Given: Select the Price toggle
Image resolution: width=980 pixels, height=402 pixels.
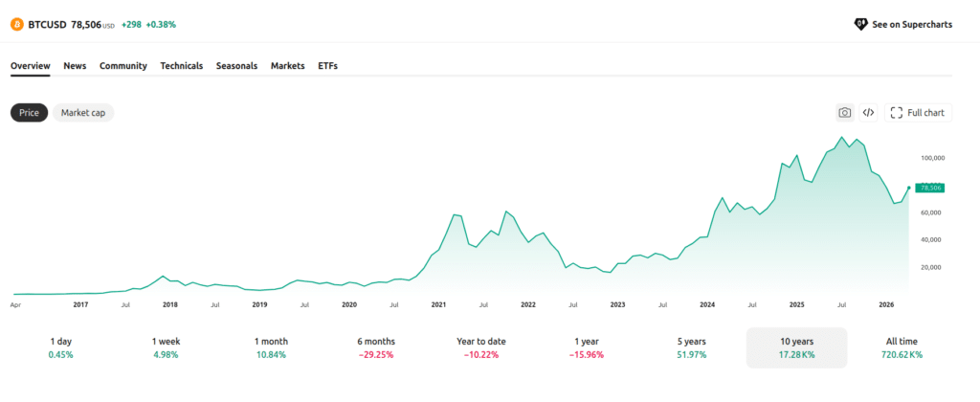Looking at the screenshot, I should pos(29,113).
